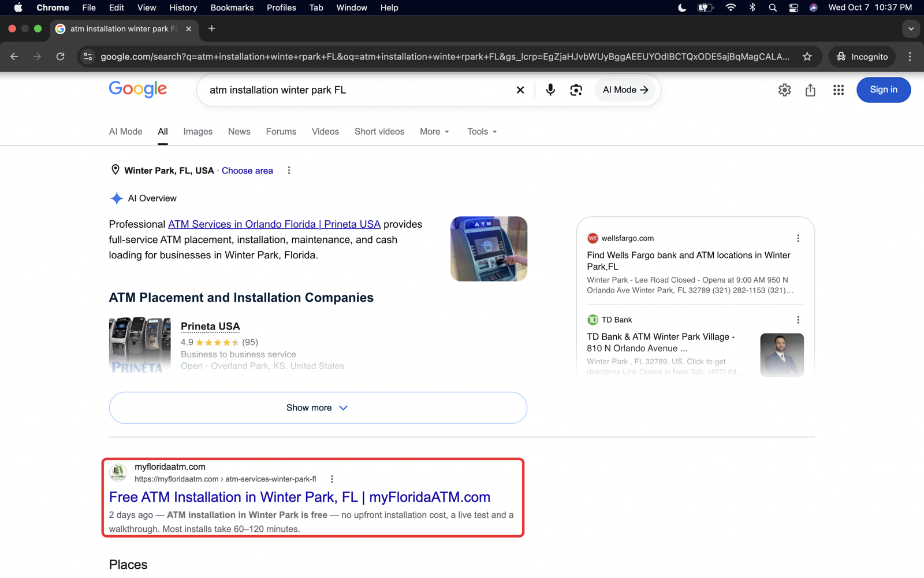Open more options for TD Bank result

(x=798, y=320)
